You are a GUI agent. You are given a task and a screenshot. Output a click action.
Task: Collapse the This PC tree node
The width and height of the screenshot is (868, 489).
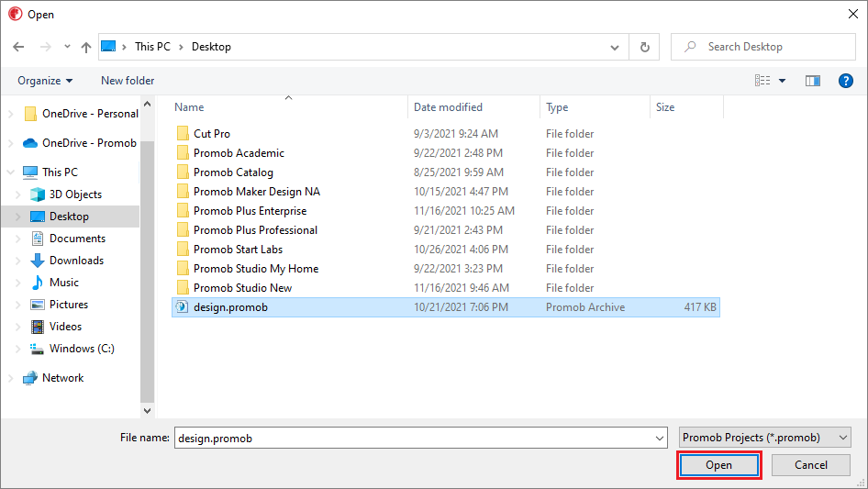[10, 172]
